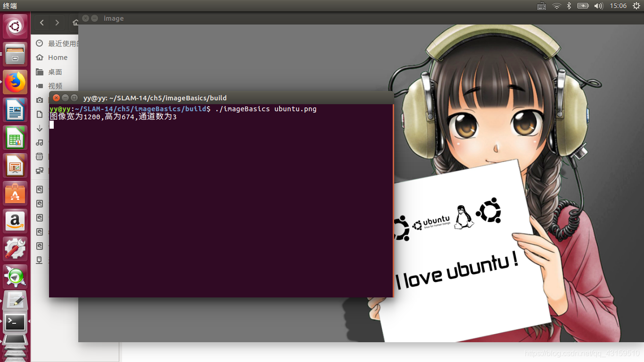Open System Settings from the launcher

(16, 249)
